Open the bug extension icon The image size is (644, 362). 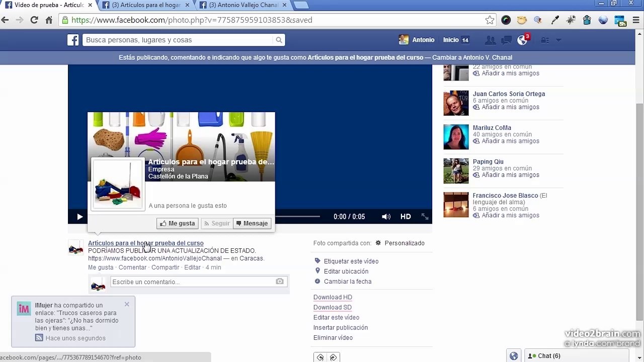point(571,20)
